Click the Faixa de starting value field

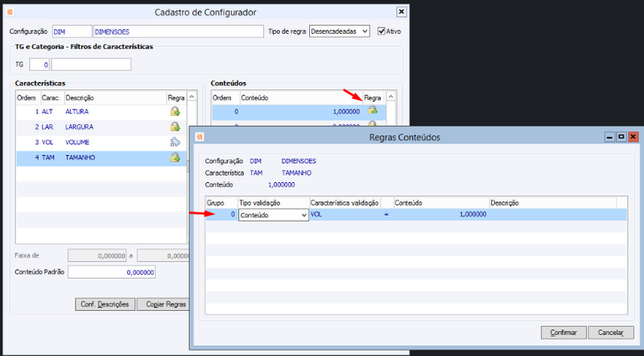point(97,255)
